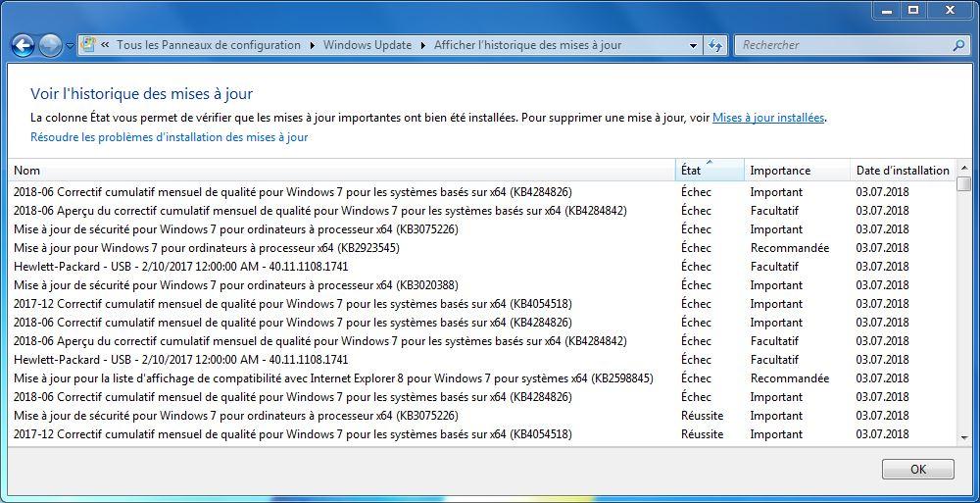Select 'KB2598845' Internet Explorer 8 compatibility row

[x=482, y=378]
